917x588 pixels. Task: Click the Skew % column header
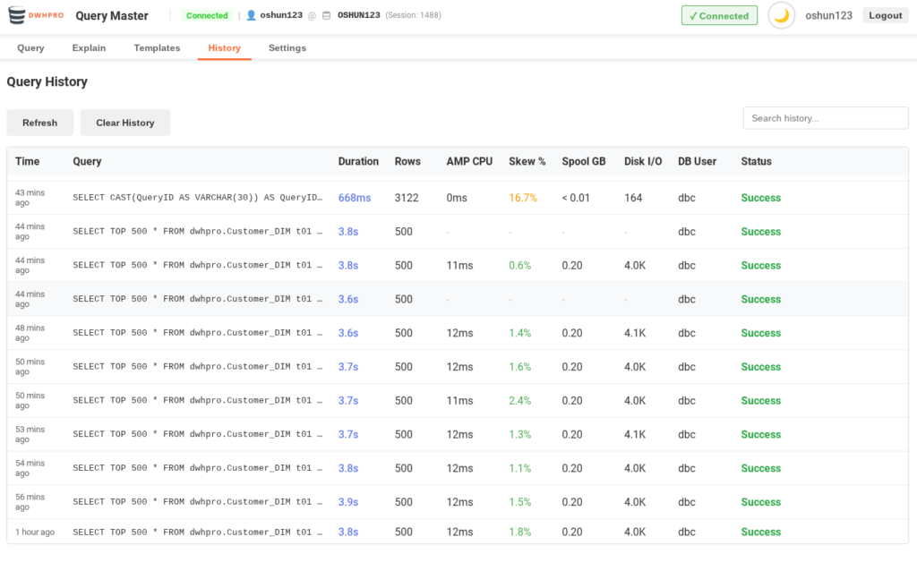coord(527,161)
